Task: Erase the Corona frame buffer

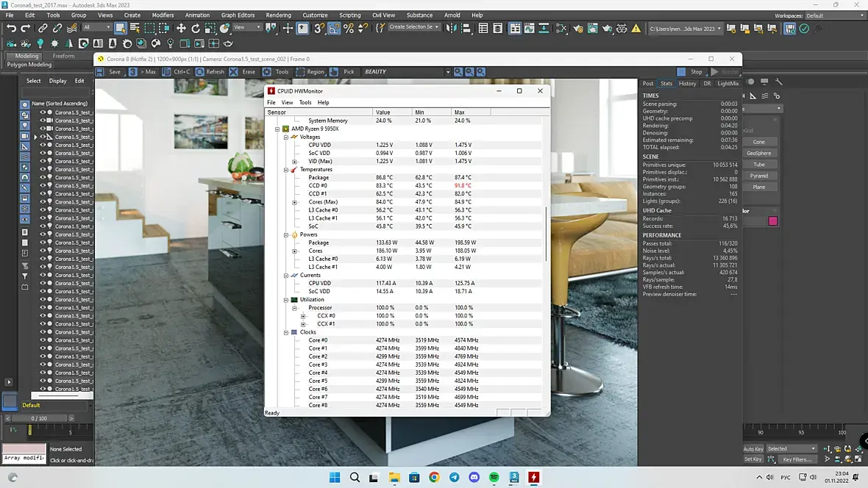Action: click(x=243, y=72)
